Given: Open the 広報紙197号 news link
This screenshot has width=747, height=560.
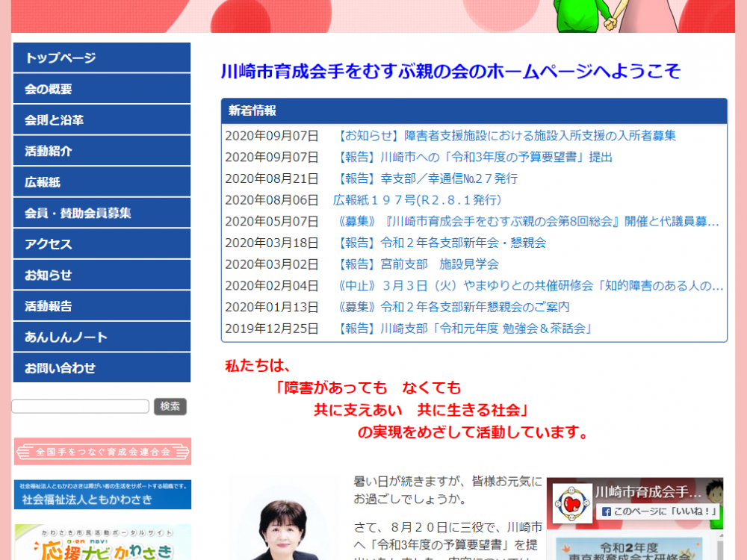Looking at the screenshot, I should point(417,200).
